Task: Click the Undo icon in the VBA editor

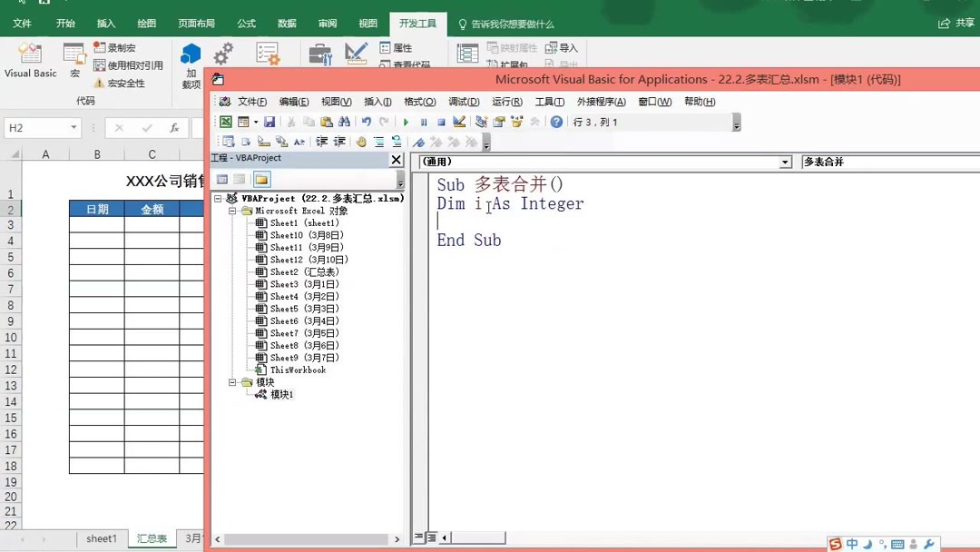Action: 367,122
